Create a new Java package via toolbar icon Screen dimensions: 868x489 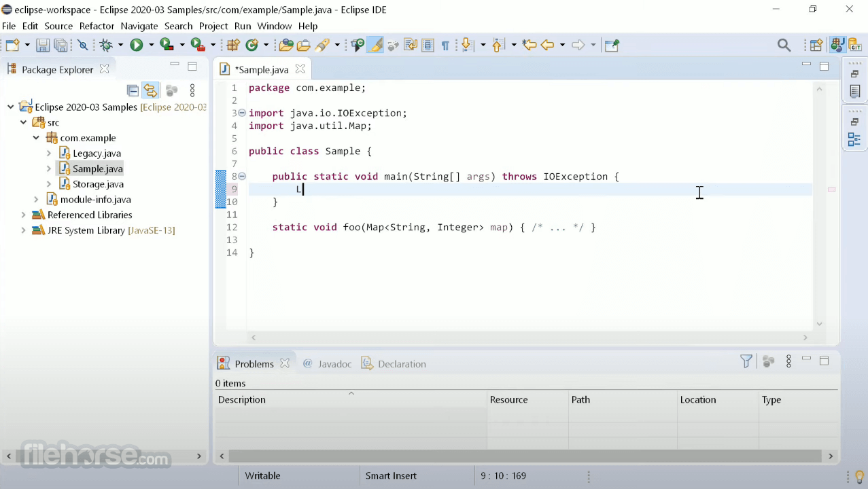[x=233, y=46]
